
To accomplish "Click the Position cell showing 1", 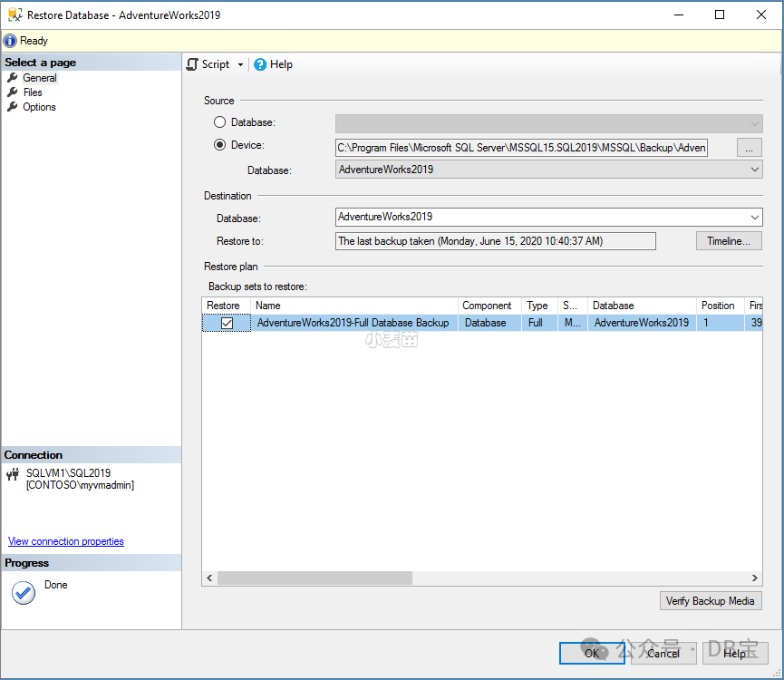I will tap(720, 323).
